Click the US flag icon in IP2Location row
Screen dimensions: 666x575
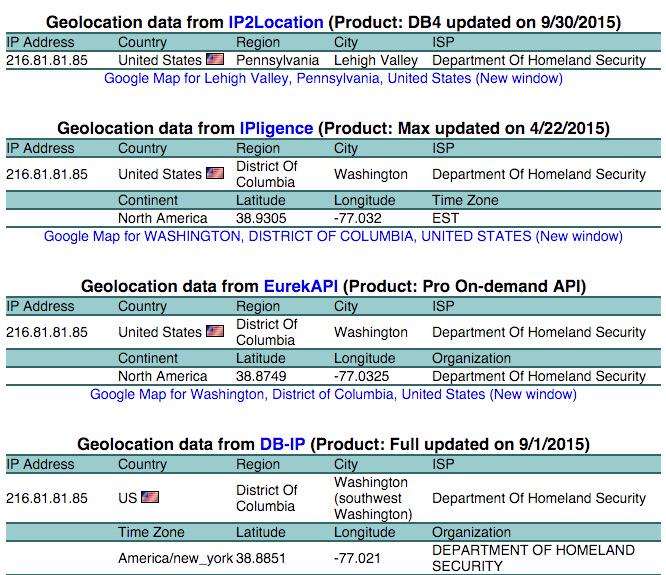pyautogui.click(x=215, y=59)
